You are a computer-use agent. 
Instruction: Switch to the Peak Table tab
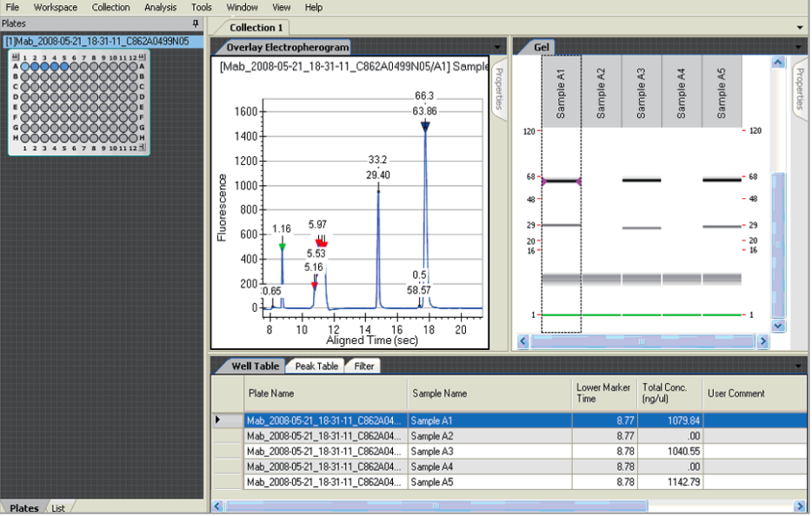coord(316,366)
